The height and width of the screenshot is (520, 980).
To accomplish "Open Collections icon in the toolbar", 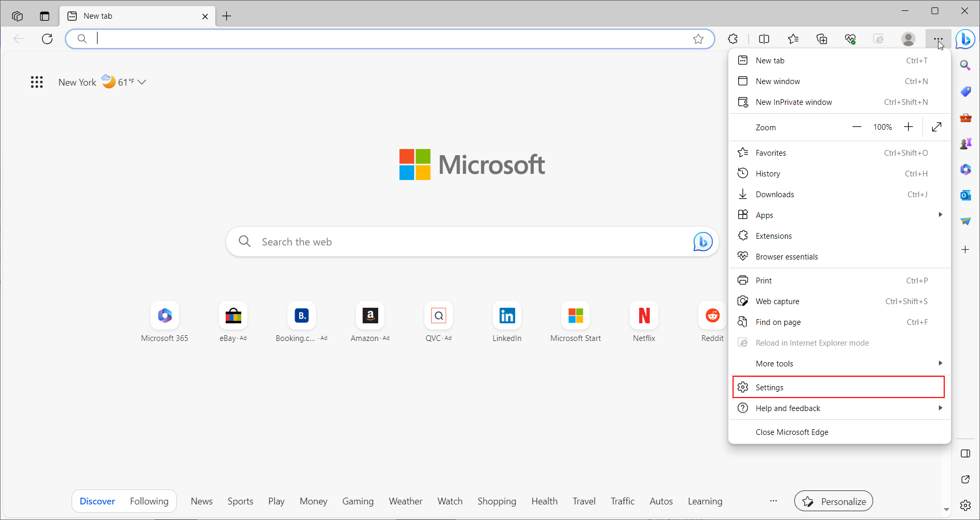I will pos(822,39).
